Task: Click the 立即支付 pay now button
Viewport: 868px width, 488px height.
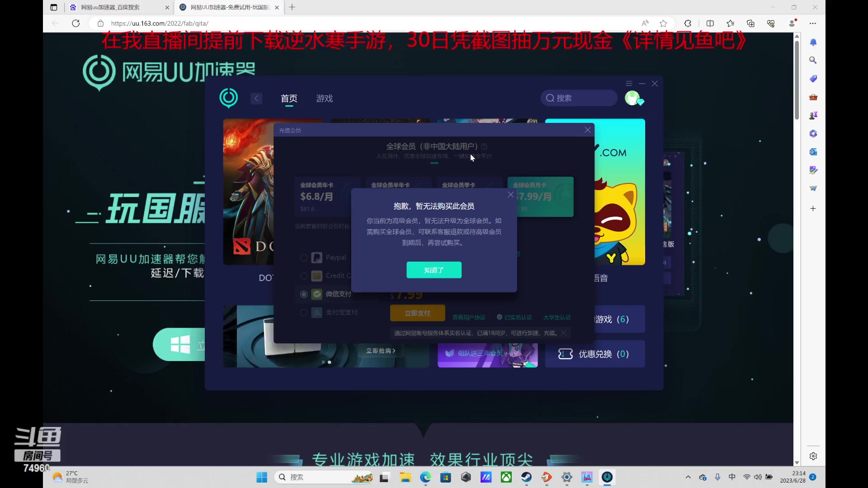Action: (x=417, y=313)
